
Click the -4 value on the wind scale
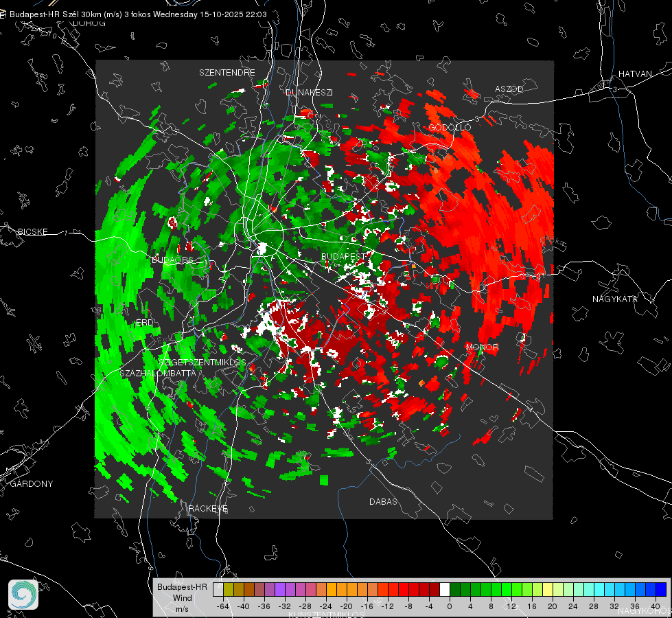429,606
